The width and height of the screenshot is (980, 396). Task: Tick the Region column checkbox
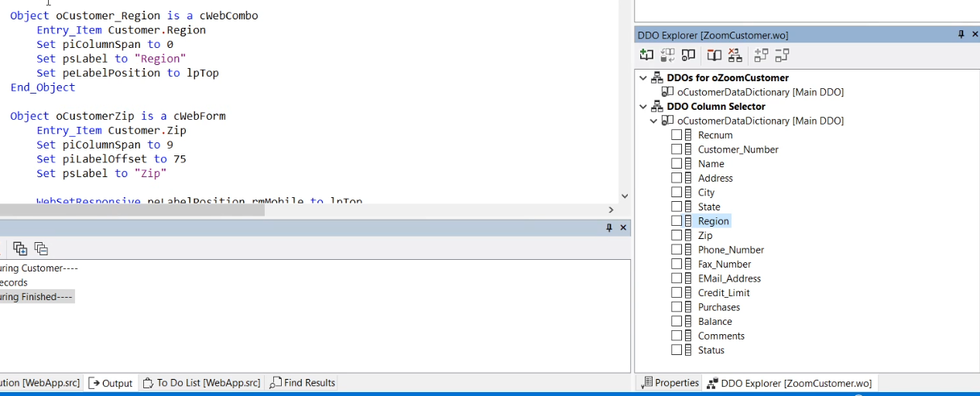tap(677, 221)
